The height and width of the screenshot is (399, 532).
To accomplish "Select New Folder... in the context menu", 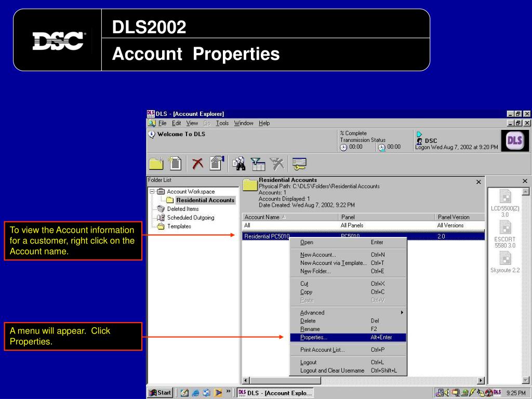I will coord(349,271).
